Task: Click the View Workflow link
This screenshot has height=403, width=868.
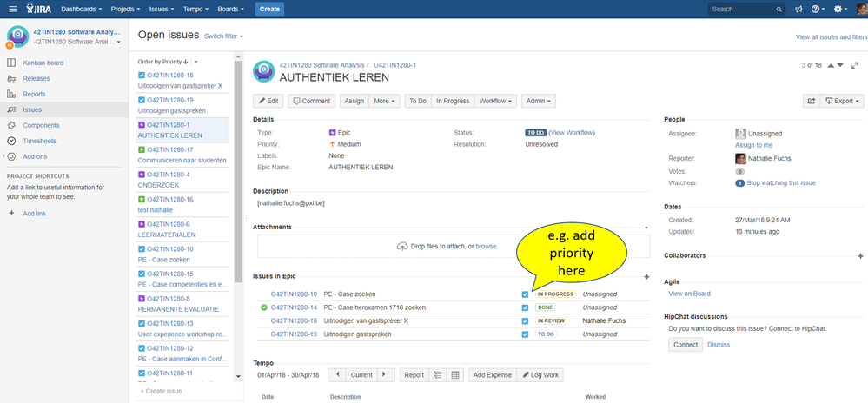Action: [572, 133]
